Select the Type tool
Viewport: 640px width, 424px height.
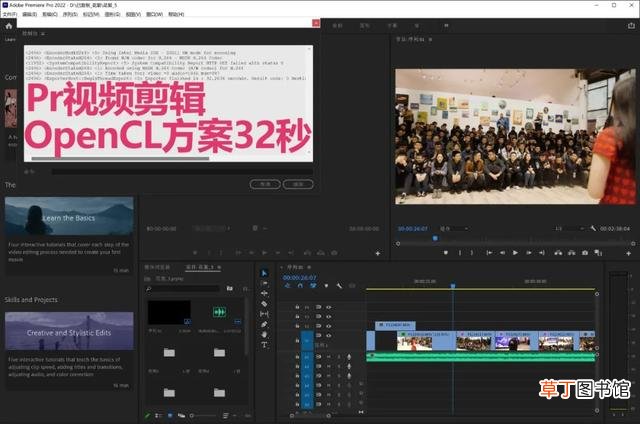click(264, 345)
